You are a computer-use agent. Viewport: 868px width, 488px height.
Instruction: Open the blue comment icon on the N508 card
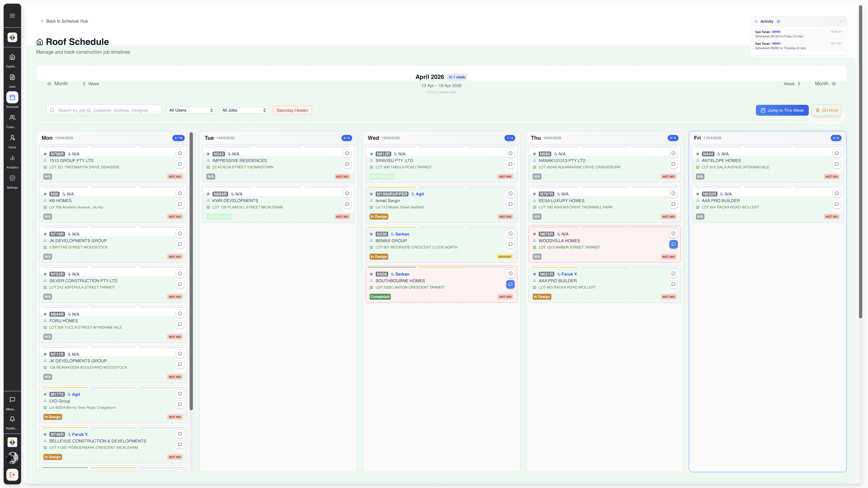[x=510, y=285]
